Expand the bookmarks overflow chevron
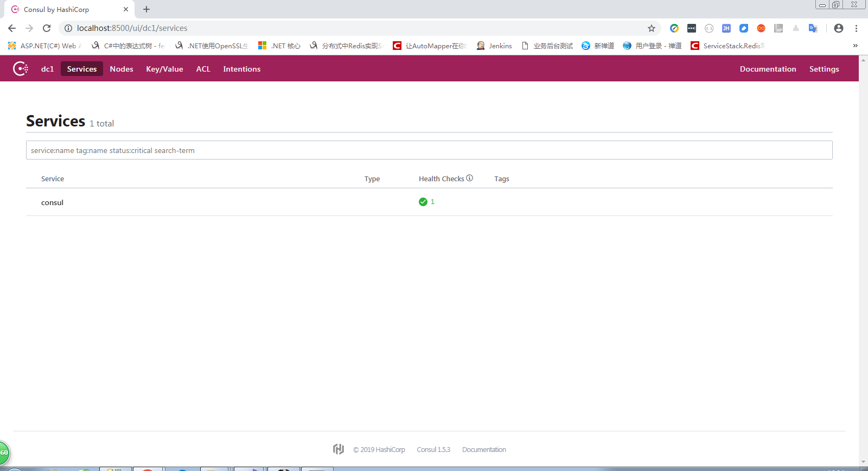Viewport: 868px width, 471px height. pos(856,46)
